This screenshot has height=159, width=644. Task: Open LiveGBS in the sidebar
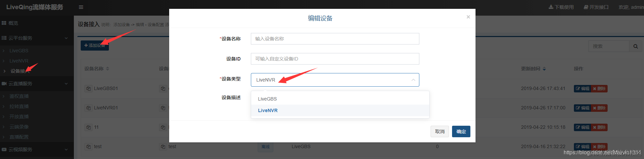[19, 51]
